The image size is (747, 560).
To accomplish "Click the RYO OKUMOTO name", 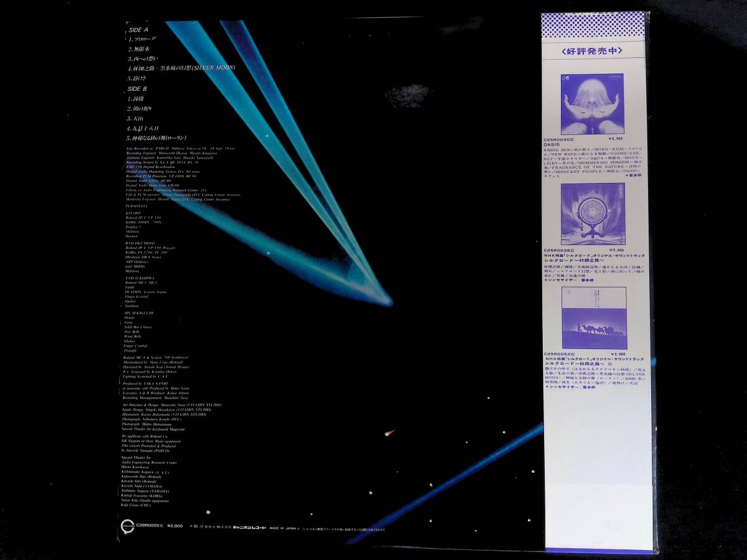I will click(139, 243).
